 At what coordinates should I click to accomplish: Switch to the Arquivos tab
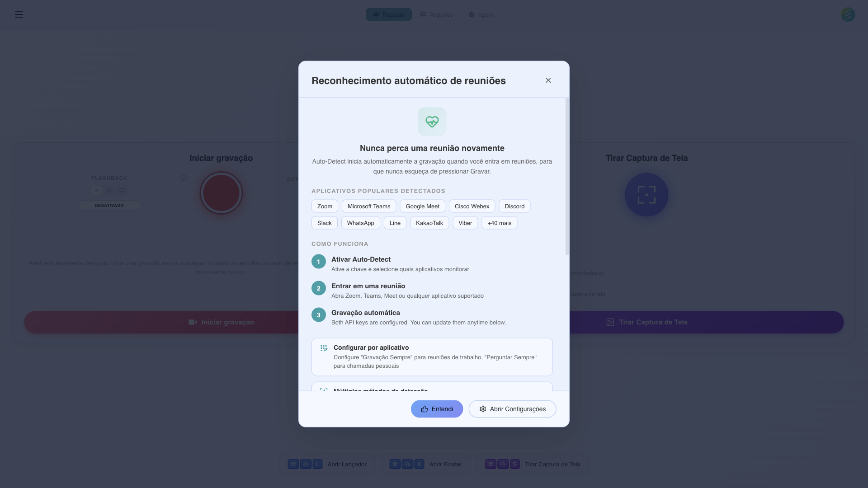436,14
